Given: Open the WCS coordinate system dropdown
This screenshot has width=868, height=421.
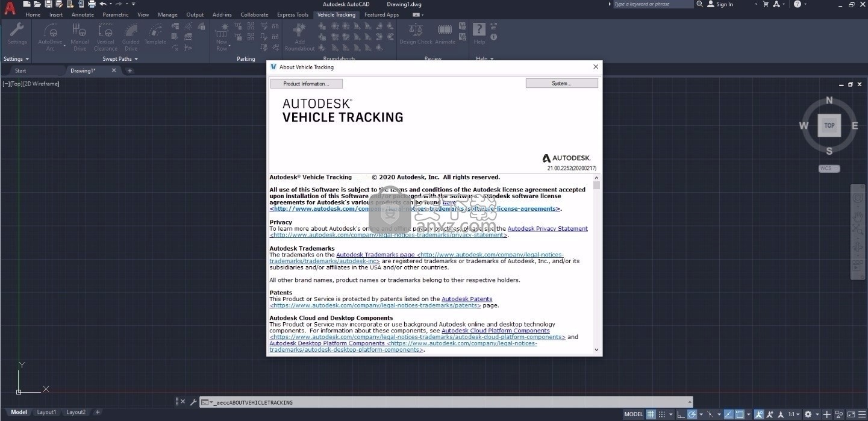Looking at the screenshot, I should (x=829, y=169).
